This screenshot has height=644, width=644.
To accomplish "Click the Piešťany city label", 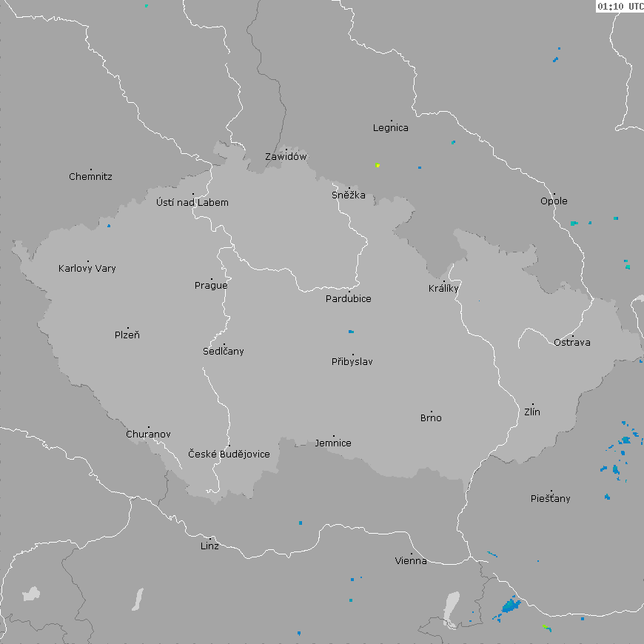I will pyautogui.click(x=551, y=499).
